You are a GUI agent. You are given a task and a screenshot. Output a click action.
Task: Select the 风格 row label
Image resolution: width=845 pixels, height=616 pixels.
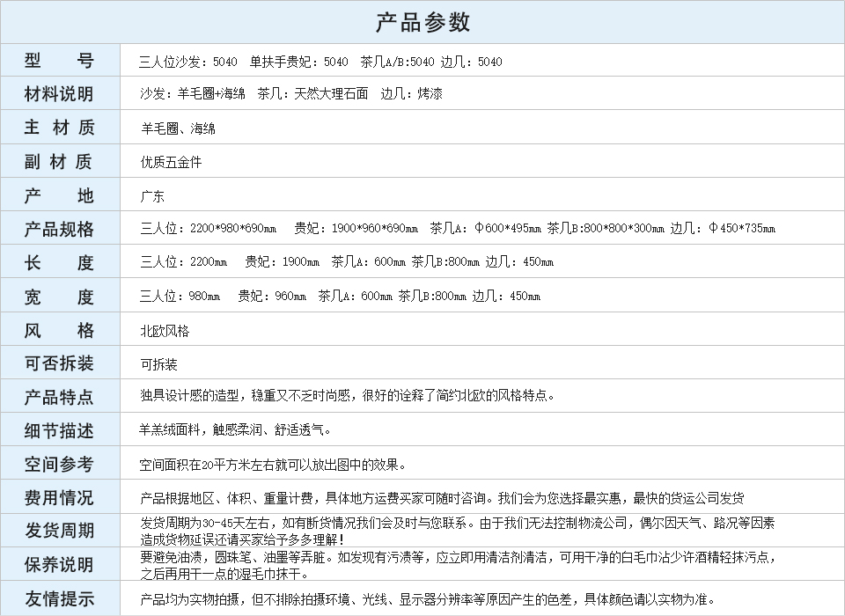click(59, 330)
